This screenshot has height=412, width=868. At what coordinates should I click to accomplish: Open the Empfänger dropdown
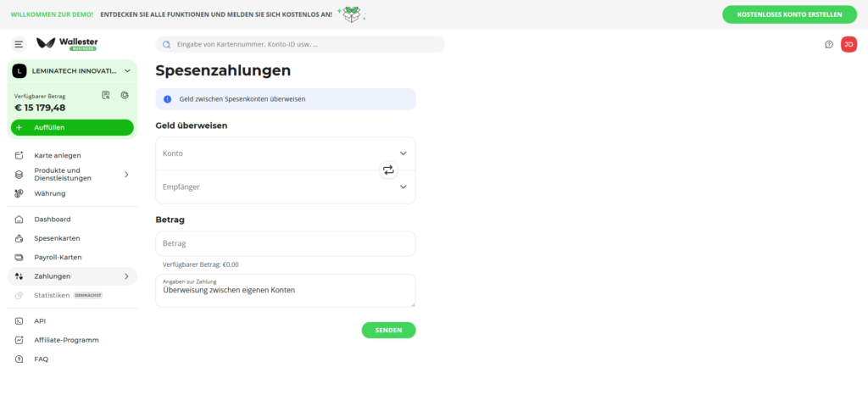click(285, 187)
